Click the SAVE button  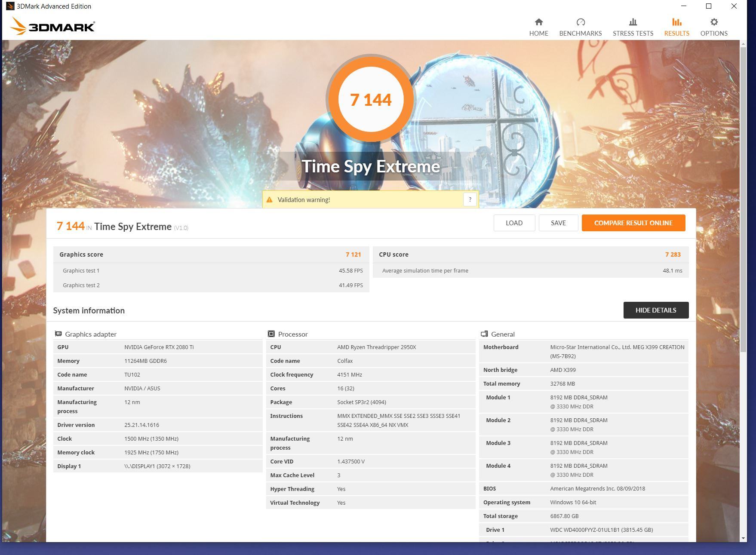point(558,223)
